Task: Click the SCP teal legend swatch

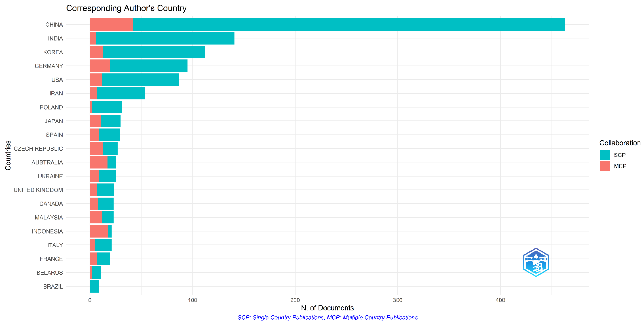Action: [605, 155]
